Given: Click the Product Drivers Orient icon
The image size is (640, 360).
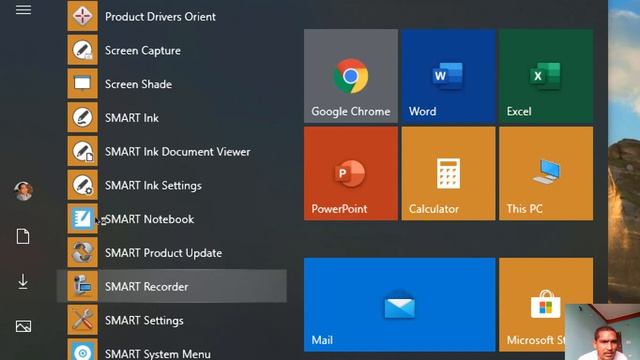Looking at the screenshot, I should click(x=82, y=16).
